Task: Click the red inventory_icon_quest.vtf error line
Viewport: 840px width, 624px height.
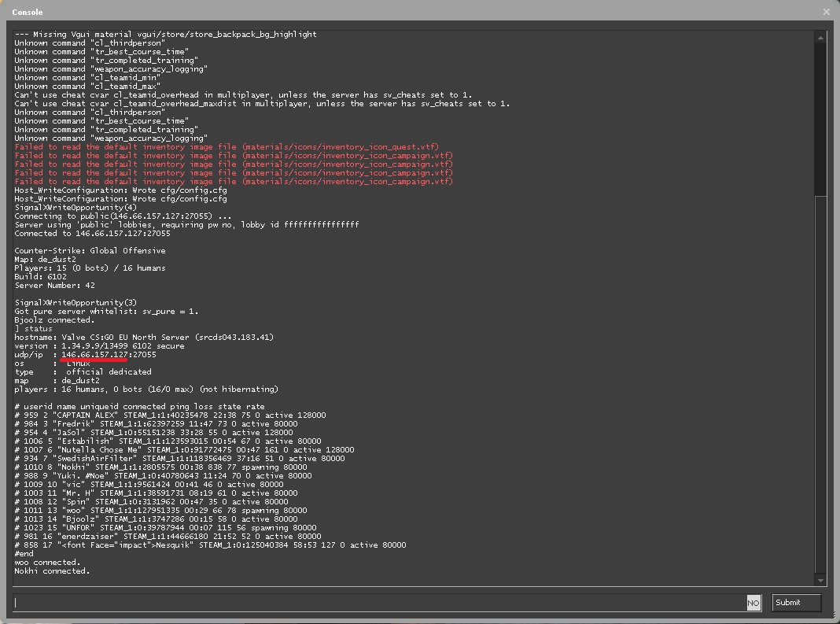Action: point(227,147)
